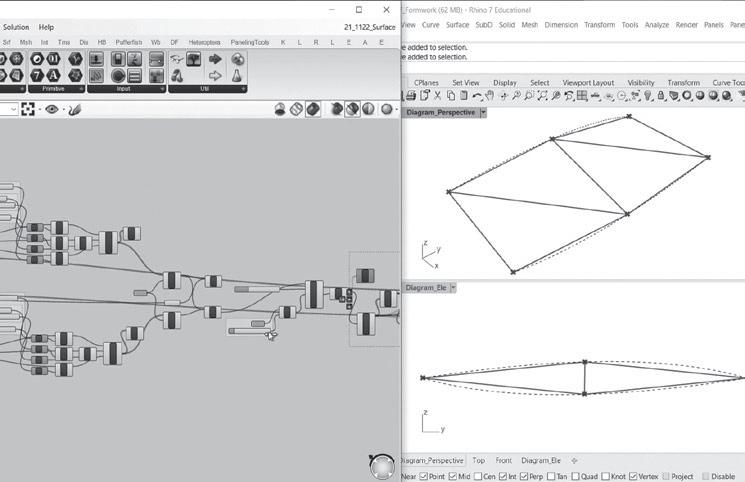The width and height of the screenshot is (745, 482).
Task: Click the Undo View Change icon in Rhino
Action: [569, 96]
